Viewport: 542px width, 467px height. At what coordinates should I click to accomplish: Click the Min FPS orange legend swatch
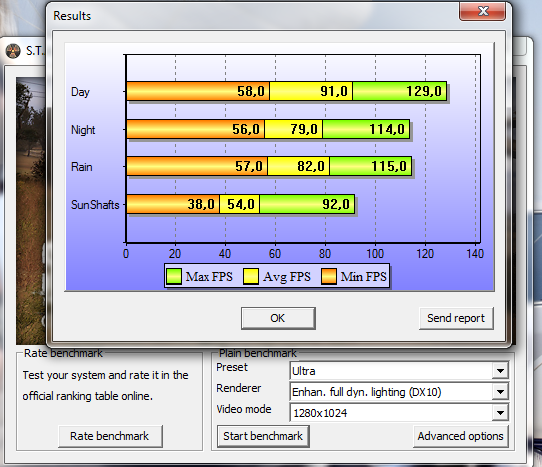tap(329, 277)
